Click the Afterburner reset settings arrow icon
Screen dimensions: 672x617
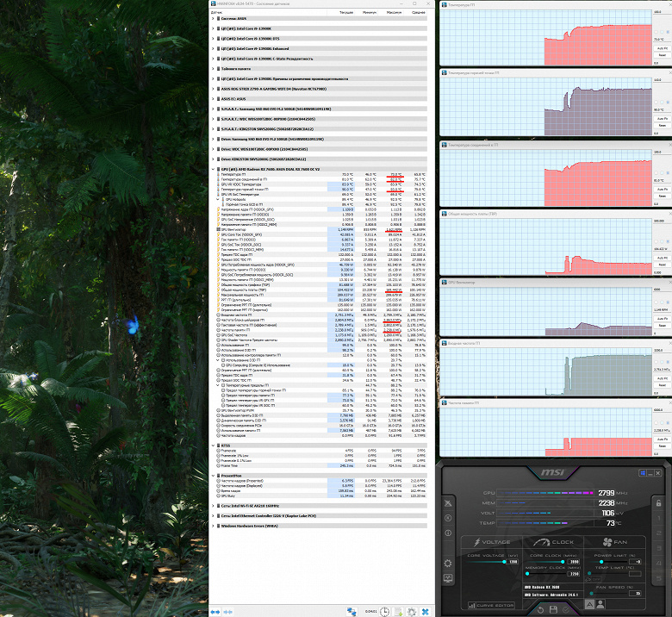pyautogui.click(x=540, y=609)
